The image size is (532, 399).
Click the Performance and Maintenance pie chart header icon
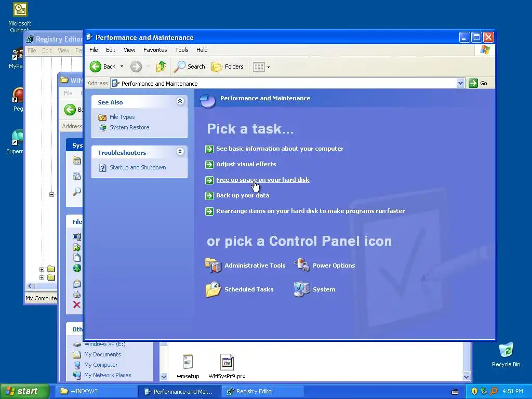tap(208, 101)
